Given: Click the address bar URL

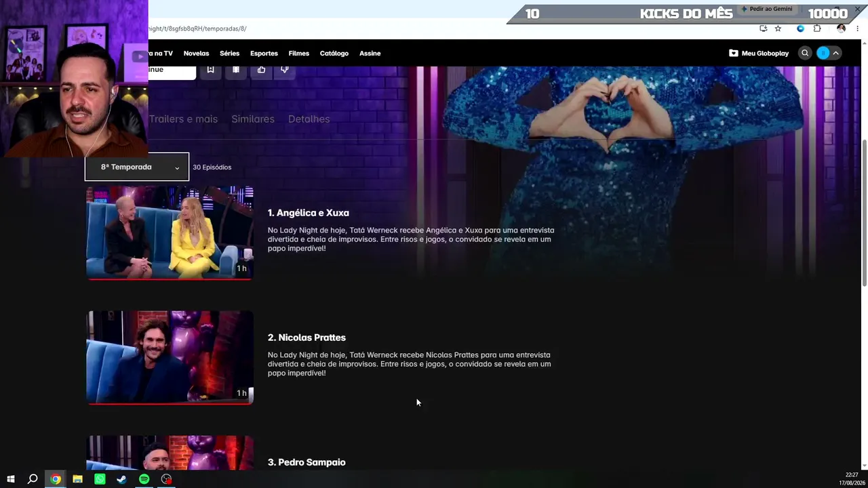Looking at the screenshot, I should click(197, 28).
